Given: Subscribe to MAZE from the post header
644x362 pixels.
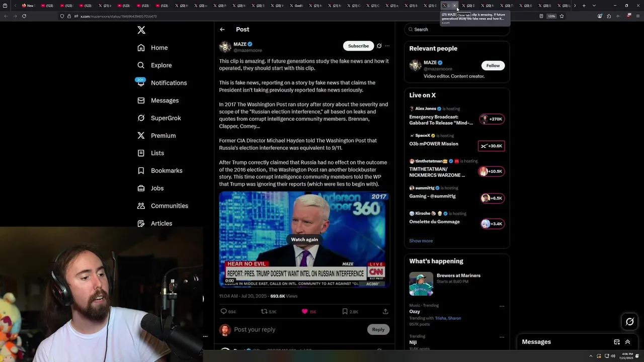Looking at the screenshot, I should [x=358, y=46].
